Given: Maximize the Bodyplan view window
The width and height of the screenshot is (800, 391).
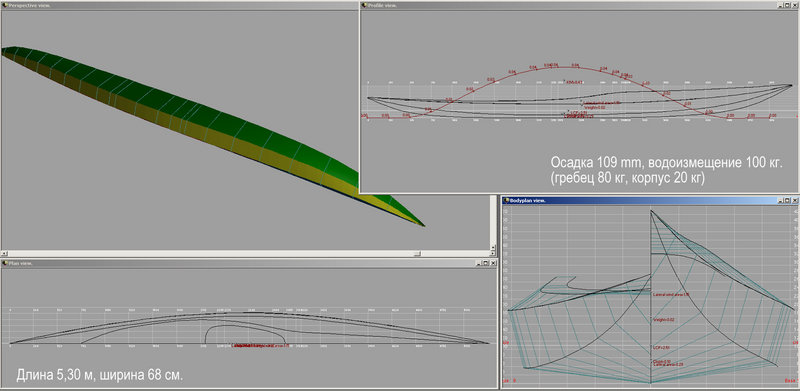Looking at the screenshot, I should [787, 201].
